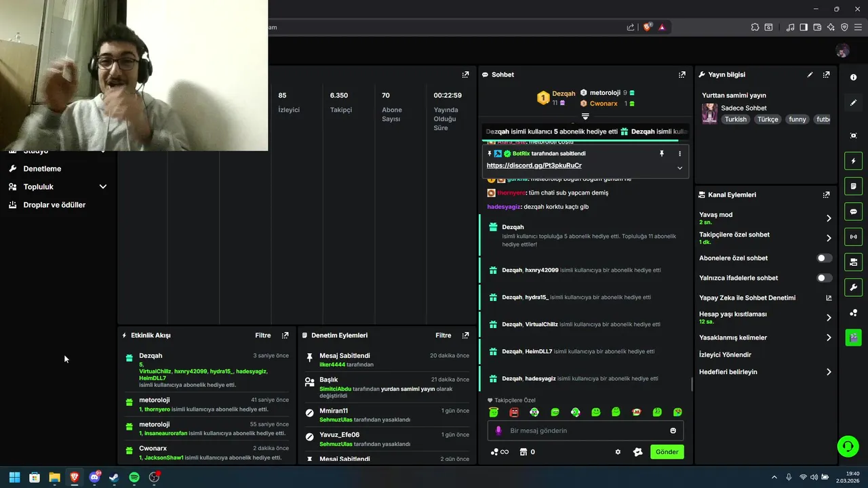Show hidden system tray icons
Image resolution: width=868 pixels, height=488 pixels.
(774, 477)
